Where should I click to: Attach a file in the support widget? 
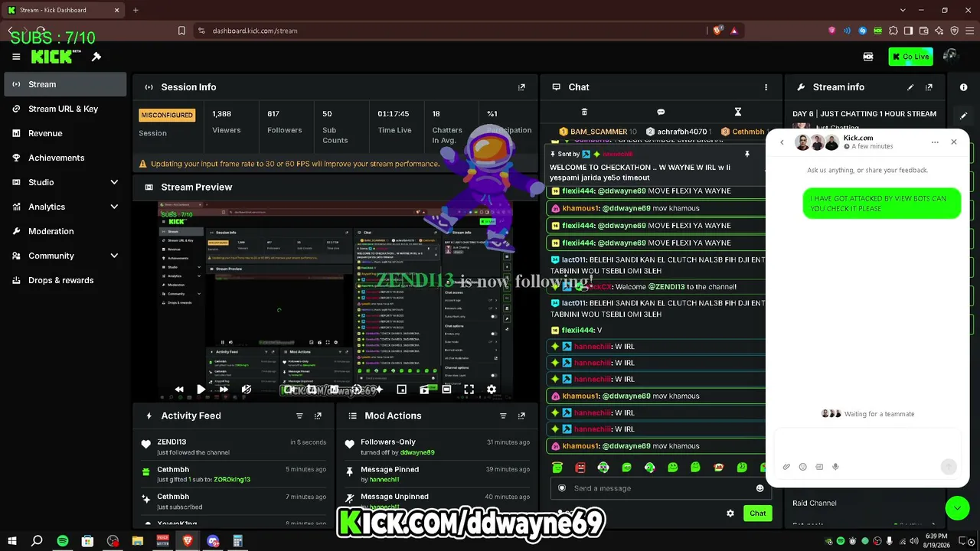pos(786,467)
